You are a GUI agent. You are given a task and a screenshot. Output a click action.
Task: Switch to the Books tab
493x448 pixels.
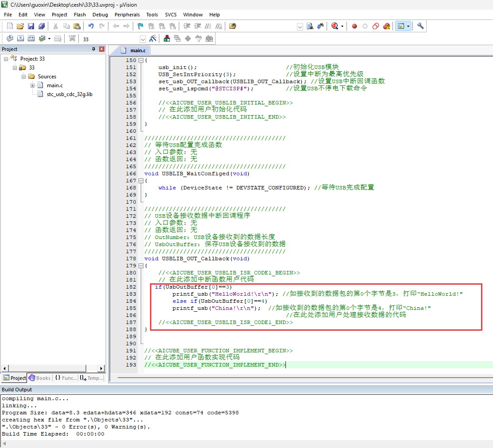pos(40,378)
